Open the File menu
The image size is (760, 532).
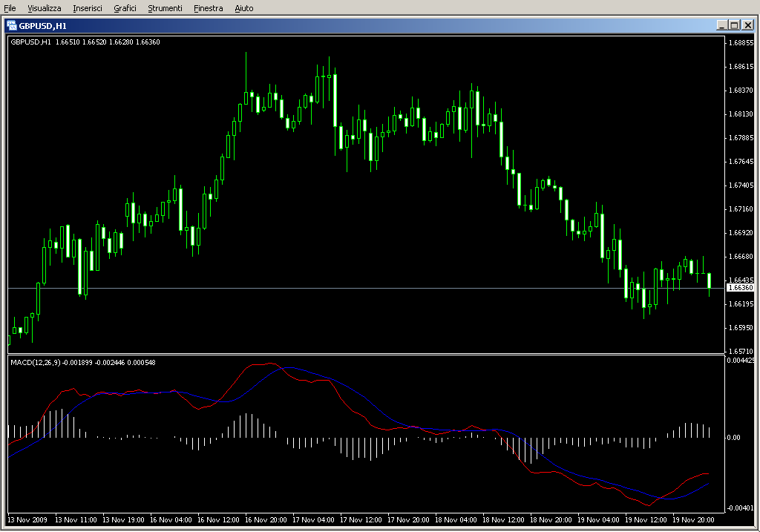coord(10,8)
